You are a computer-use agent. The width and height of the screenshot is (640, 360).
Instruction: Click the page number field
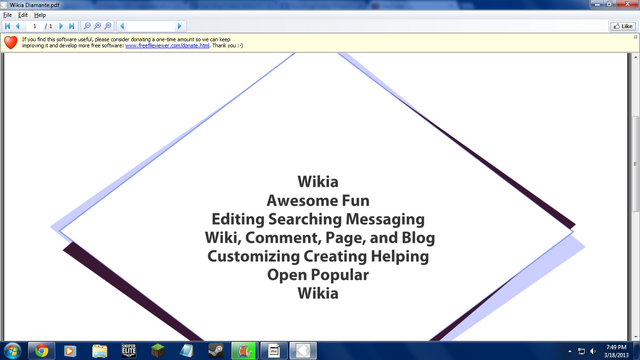(34, 26)
